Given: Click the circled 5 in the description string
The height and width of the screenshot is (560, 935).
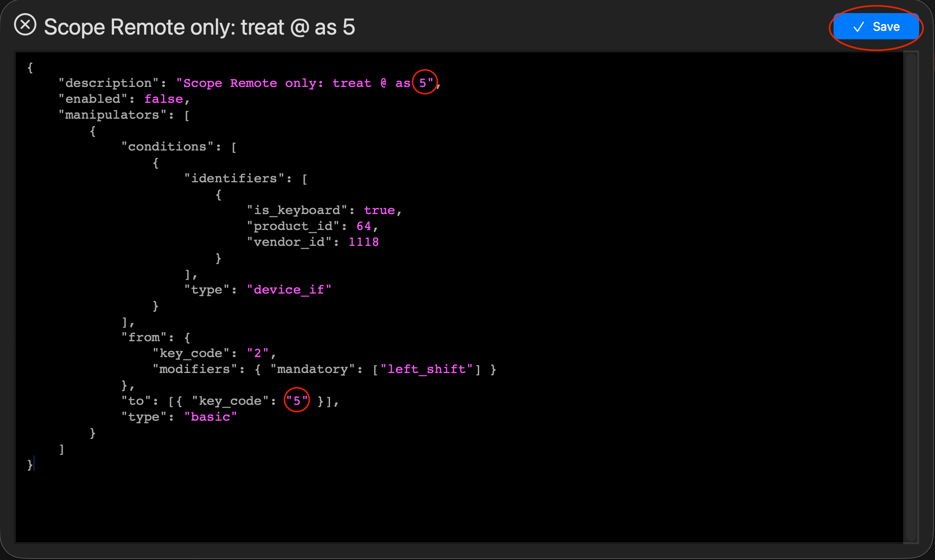Looking at the screenshot, I should [423, 83].
